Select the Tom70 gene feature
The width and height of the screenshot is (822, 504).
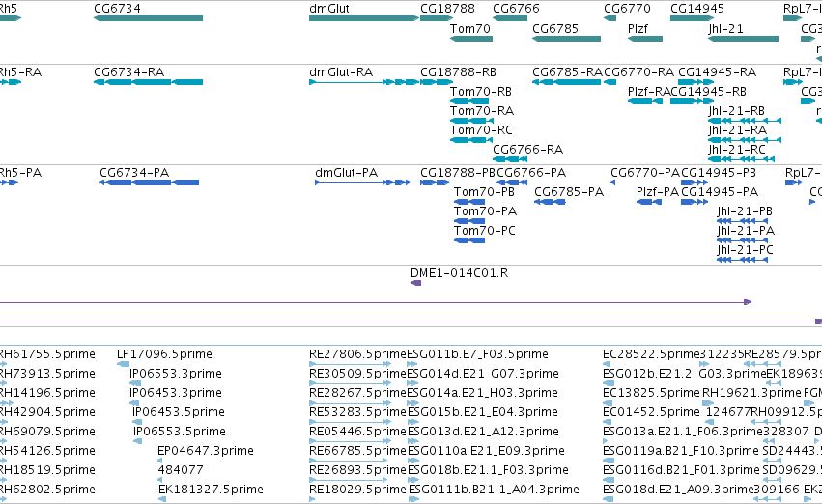(x=471, y=39)
